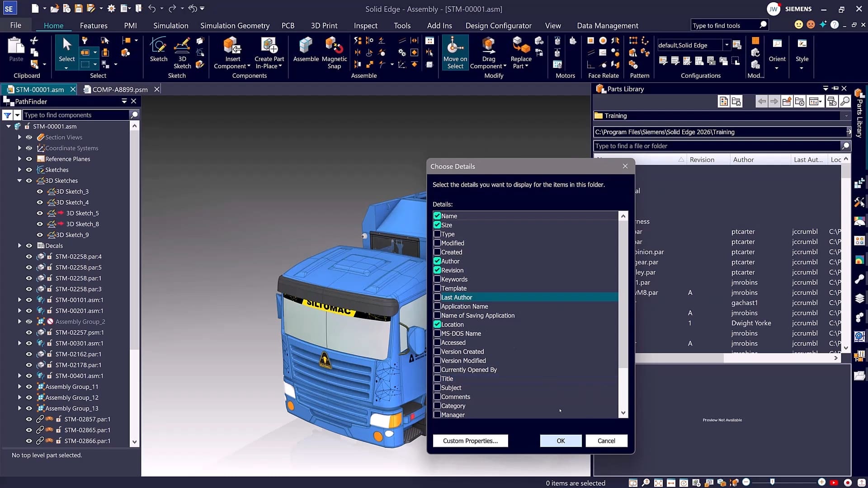Click the Insert Component icon
This screenshot has height=488, width=868.
232,46
